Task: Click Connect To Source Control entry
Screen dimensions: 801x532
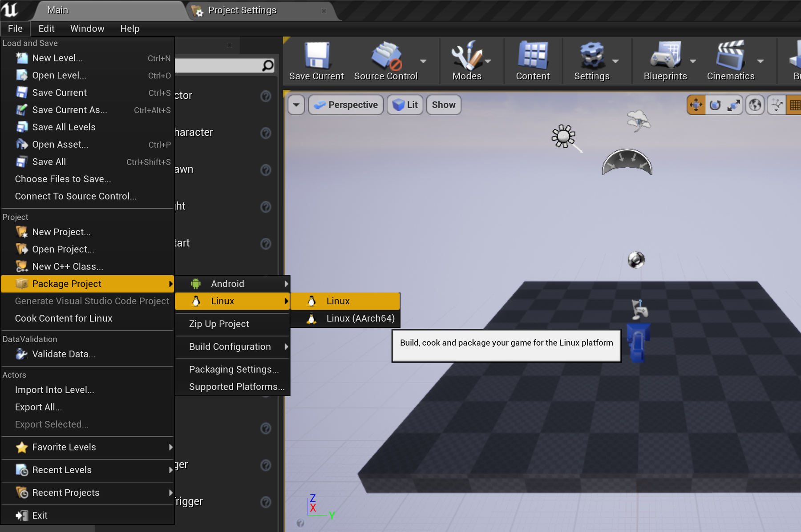Action: point(87,196)
